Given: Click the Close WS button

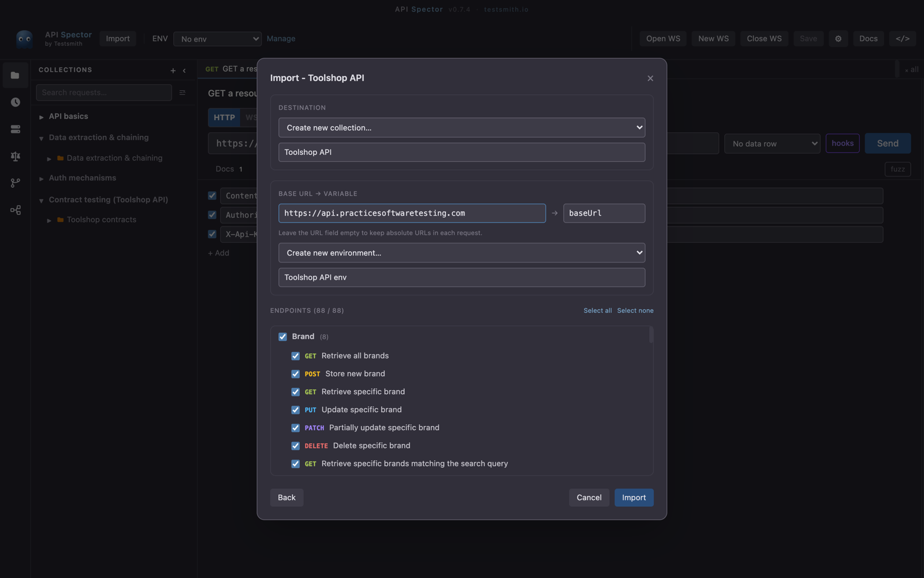Looking at the screenshot, I should pos(764,39).
